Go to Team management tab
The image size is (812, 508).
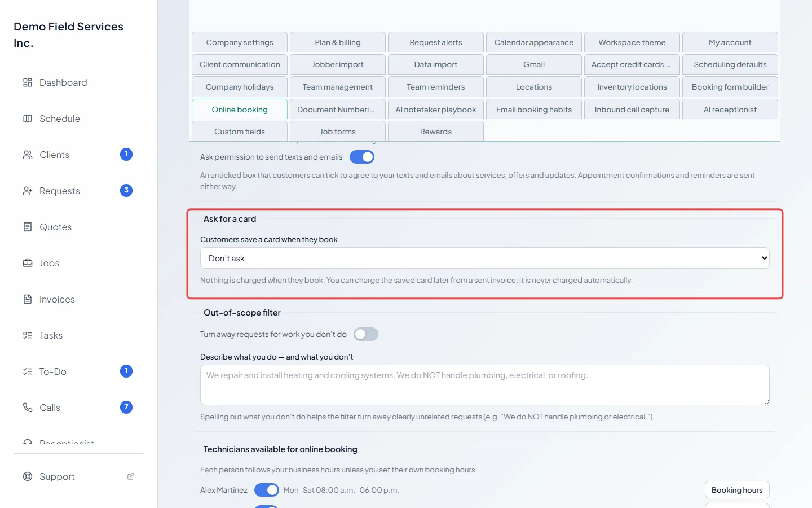(x=338, y=87)
